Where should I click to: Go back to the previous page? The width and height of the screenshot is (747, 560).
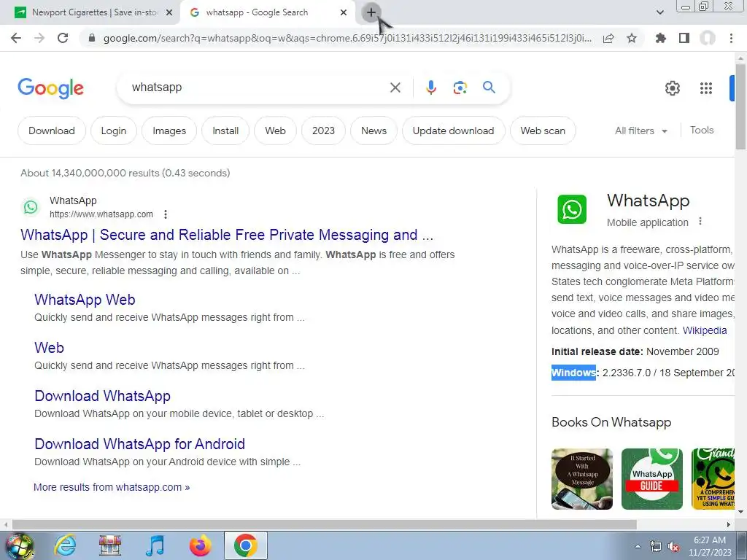click(16, 38)
